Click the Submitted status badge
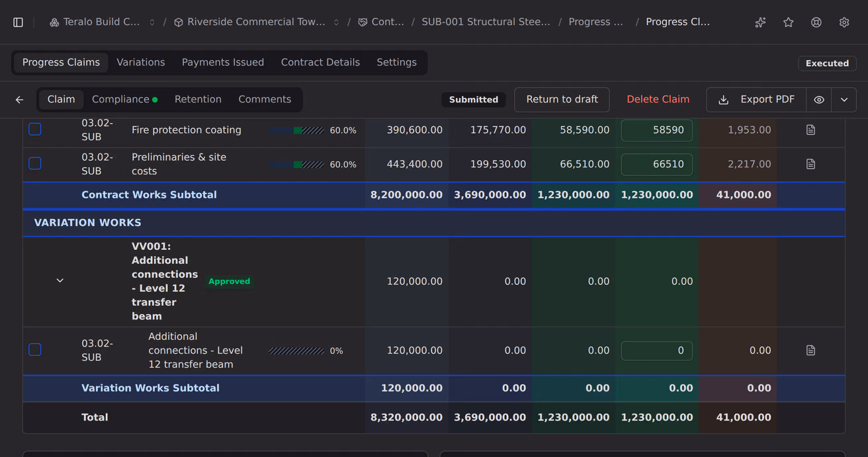 (474, 100)
